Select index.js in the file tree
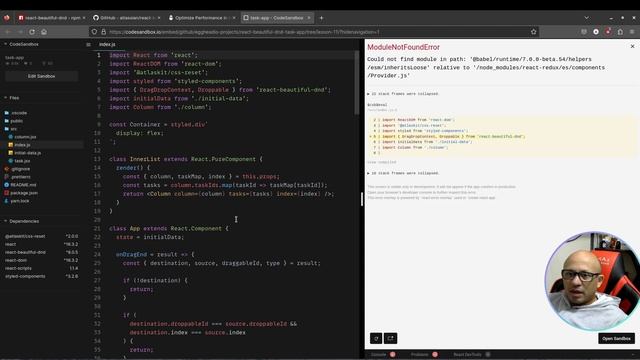640x360 pixels. coord(22,145)
